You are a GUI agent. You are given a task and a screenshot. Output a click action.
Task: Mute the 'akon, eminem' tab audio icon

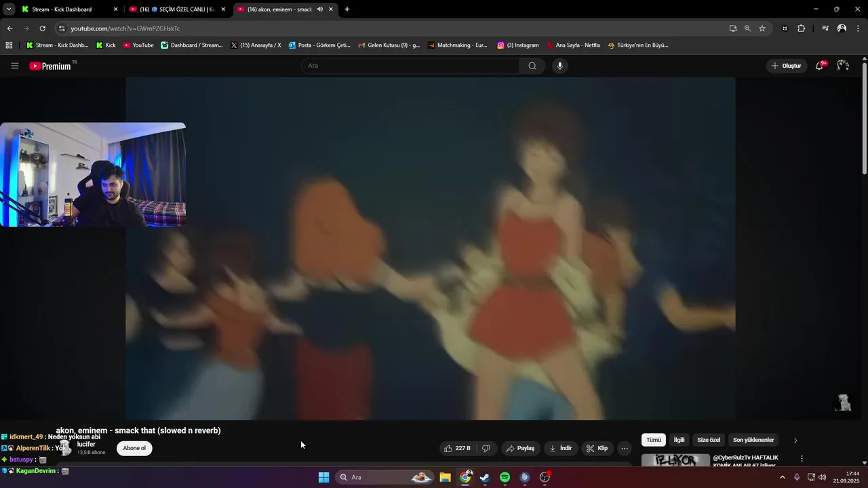coord(320,9)
